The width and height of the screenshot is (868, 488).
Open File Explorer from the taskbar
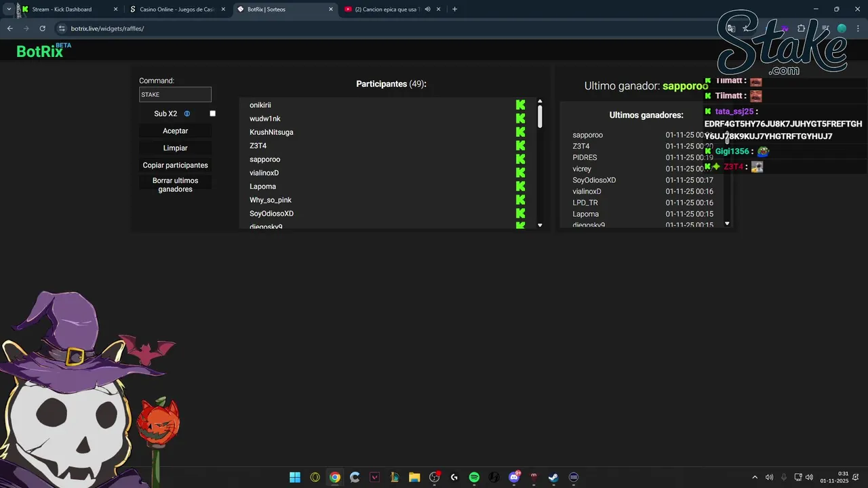pos(414,477)
